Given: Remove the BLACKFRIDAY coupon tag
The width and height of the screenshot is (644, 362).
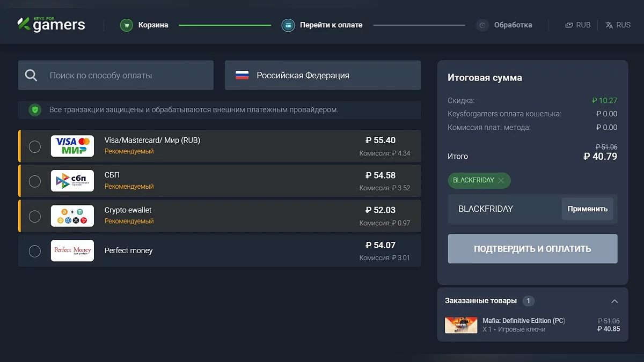Looking at the screenshot, I should coord(501,181).
